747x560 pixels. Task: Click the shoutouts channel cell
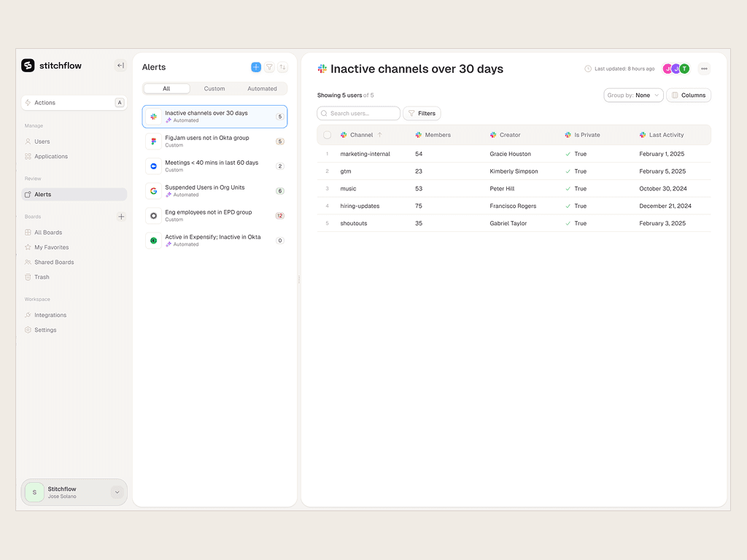pyautogui.click(x=354, y=223)
